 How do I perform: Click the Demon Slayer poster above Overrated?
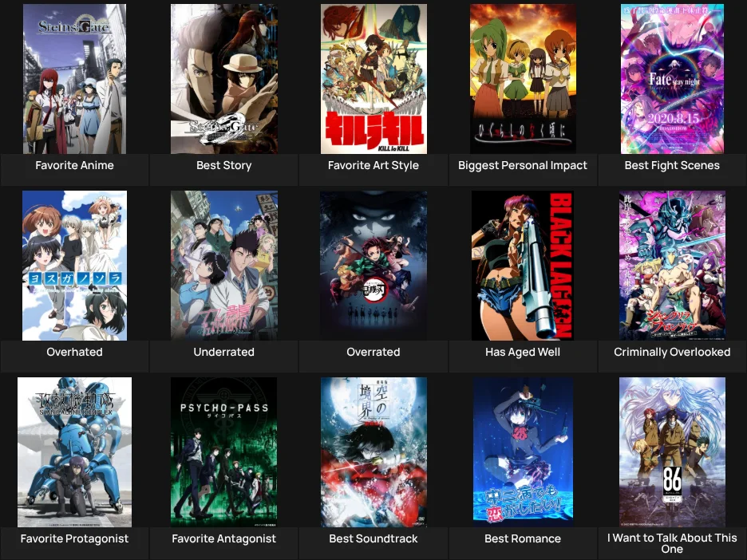click(x=373, y=266)
